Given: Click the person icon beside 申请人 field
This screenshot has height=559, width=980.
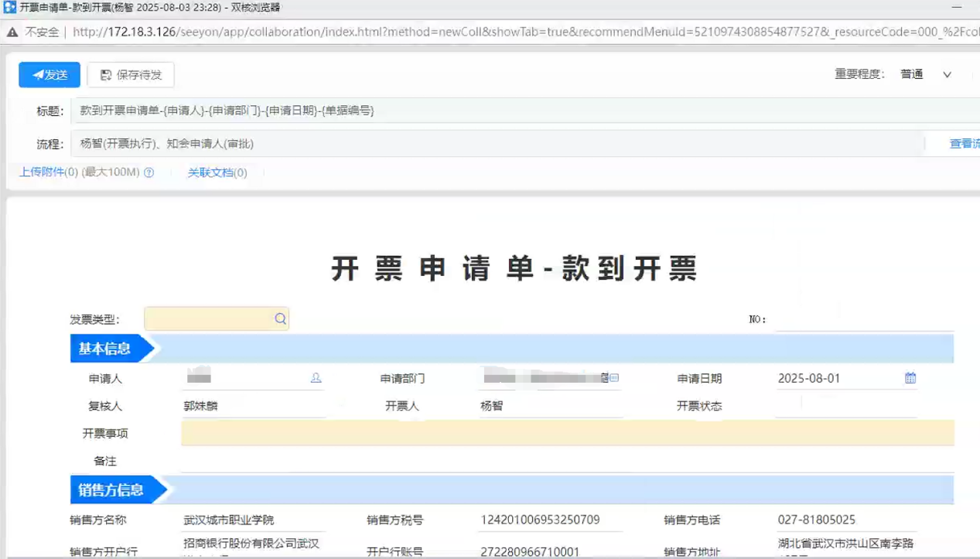Looking at the screenshot, I should pyautogui.click(x=316, y=378).
